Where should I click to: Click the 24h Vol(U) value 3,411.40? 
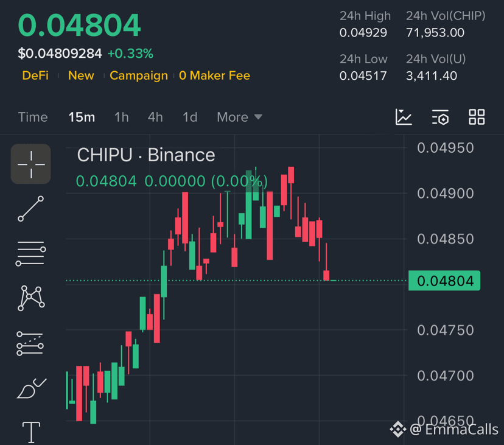click(x=432, y=76)
